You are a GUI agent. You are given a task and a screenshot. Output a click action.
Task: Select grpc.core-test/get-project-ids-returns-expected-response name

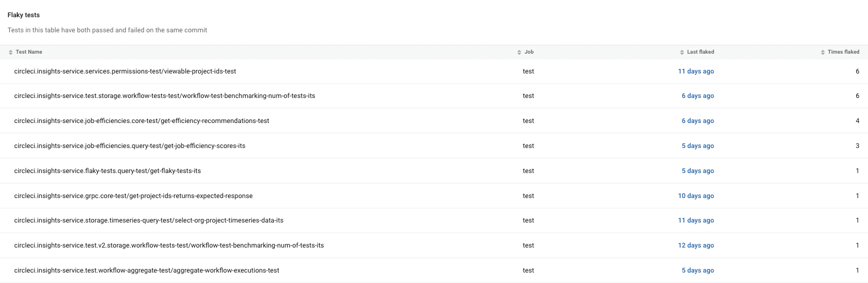[x=134, y=196]
